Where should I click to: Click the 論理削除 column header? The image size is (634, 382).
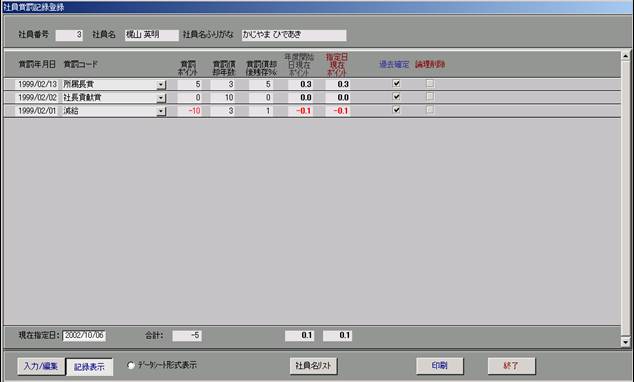[x=430, y=64]
